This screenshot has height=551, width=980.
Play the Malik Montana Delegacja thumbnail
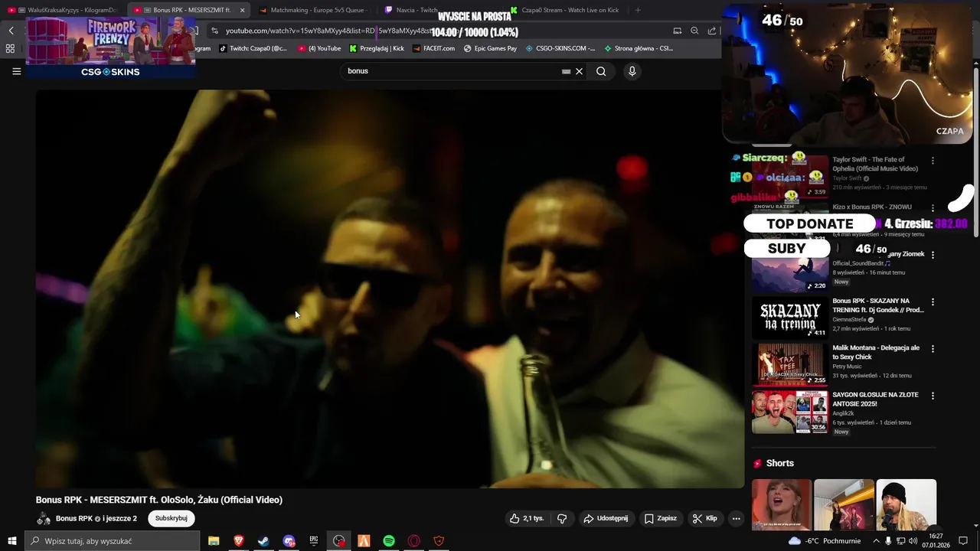click(x=790, y=364)
